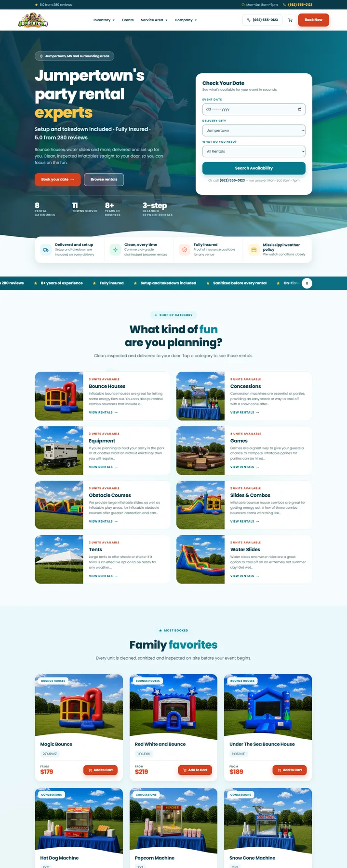Image resolution: width=347 pixels, height=868 pixels.
Task: Click the delivery truck icon
Action: pos(46,250)
